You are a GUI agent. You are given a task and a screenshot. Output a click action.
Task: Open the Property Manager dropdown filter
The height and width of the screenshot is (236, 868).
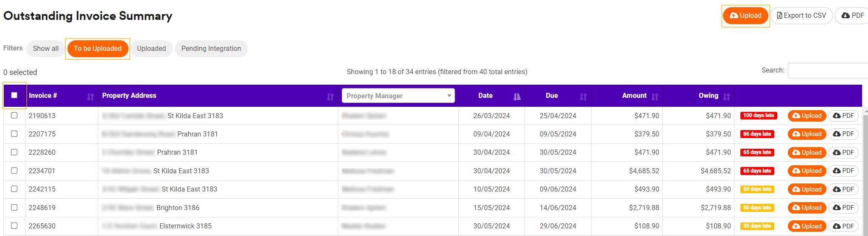pos(398,96)
